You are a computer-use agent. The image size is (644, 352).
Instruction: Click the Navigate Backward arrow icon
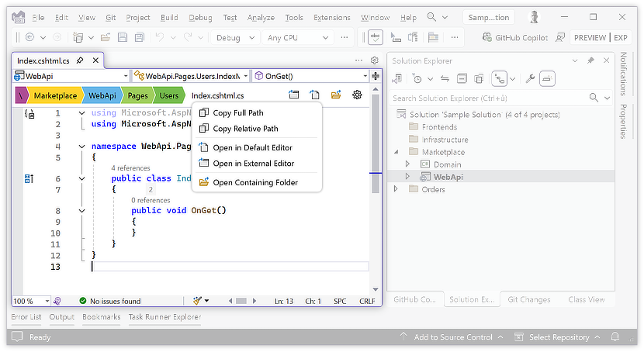pos(30,37)
